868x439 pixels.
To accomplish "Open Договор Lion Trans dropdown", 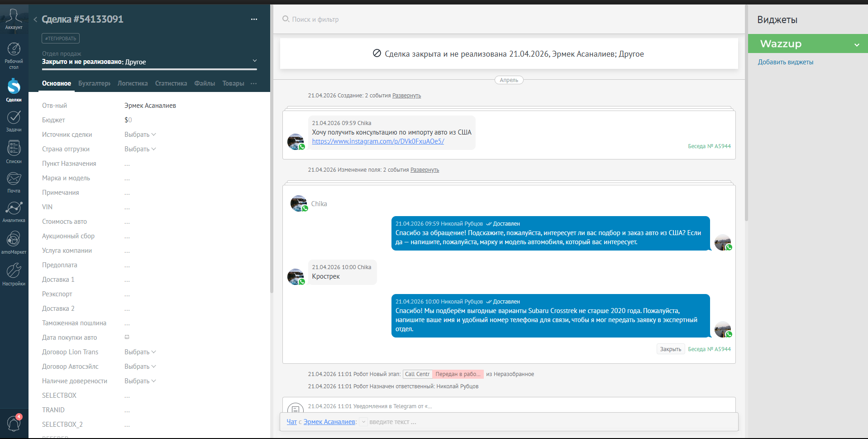I will (x=140, y=352).
